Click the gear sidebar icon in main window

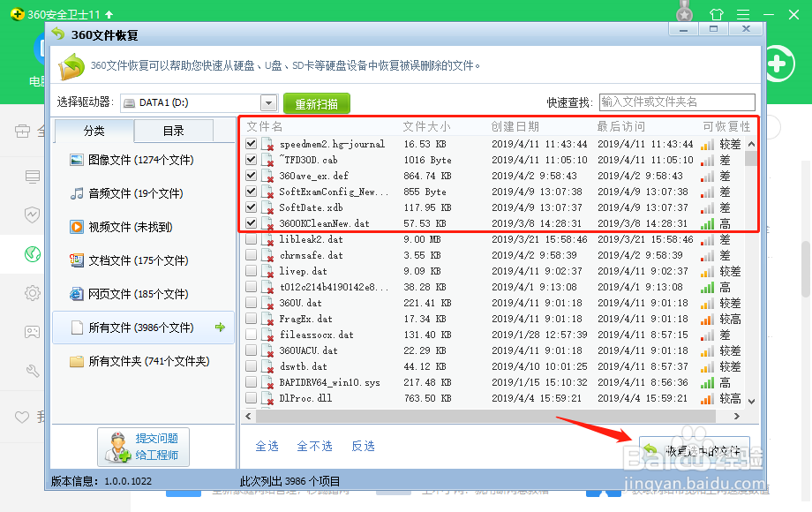32,294
